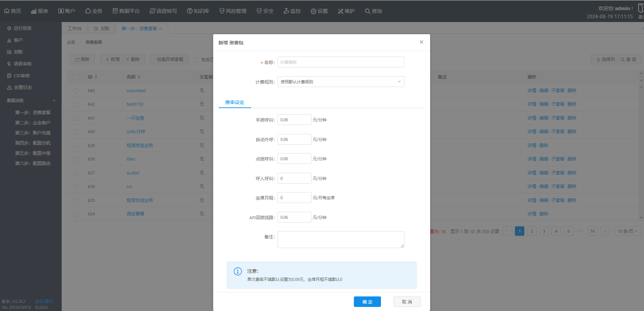Click the Monitoring icon in navbar
Image resolution: width=644 pixels, height=311 pixels.
(x=286, y=11)
